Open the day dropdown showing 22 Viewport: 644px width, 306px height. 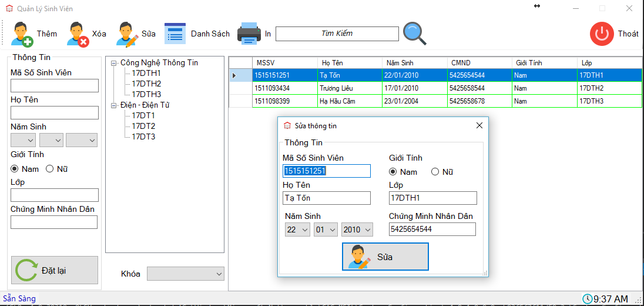297,229
